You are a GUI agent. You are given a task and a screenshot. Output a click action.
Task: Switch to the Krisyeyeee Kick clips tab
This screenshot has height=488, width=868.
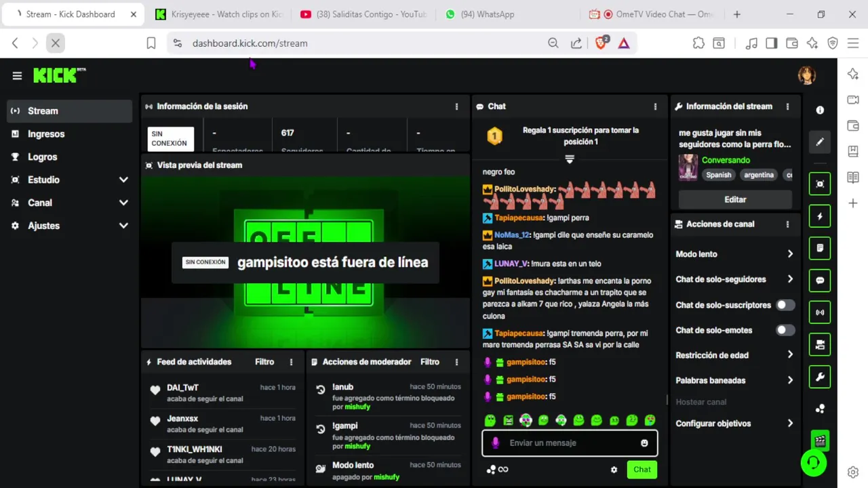click(218, 14)
